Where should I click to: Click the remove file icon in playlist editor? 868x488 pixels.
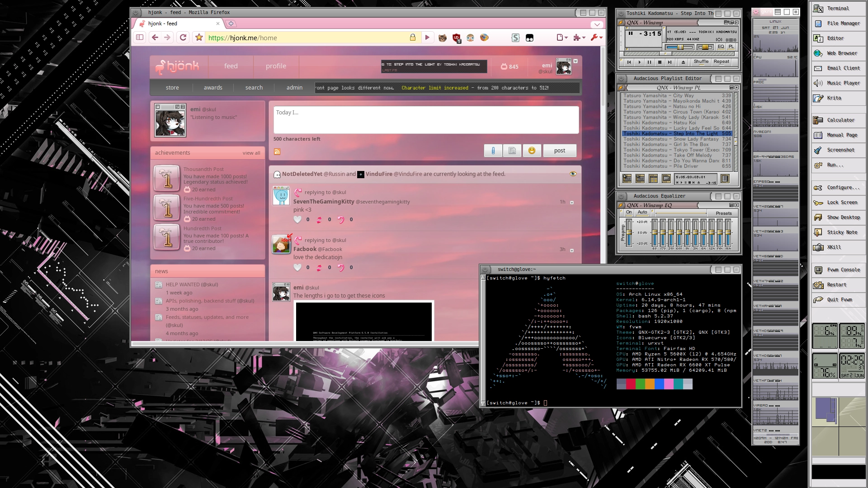[x=640, y=179]
